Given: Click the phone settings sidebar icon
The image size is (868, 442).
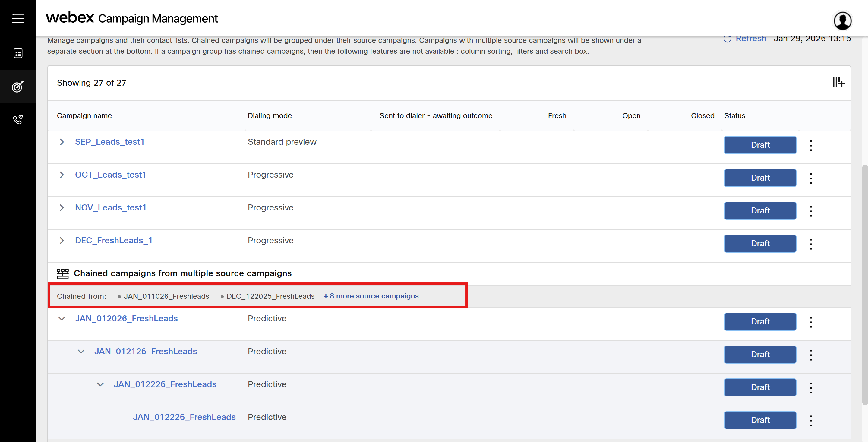Looking at the screenshot, I should 18,119.
